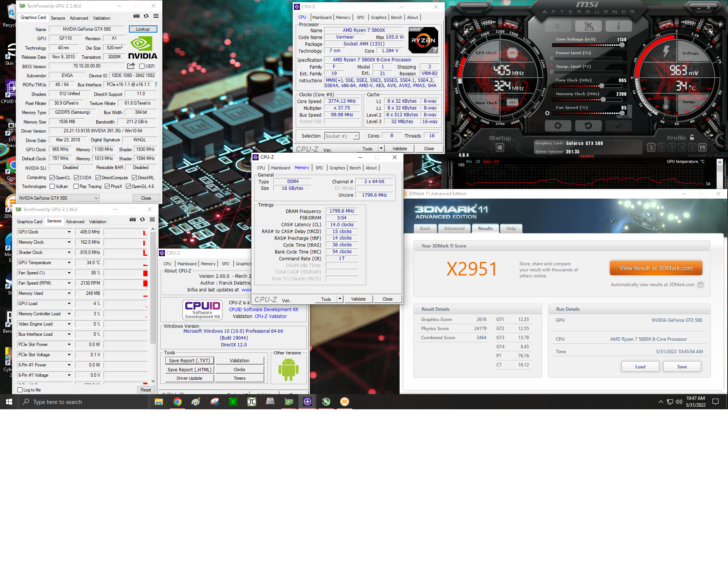The height and width of the screenshot is (573, 728).
Task: Open the notification center icon
Action: [715, 402]
